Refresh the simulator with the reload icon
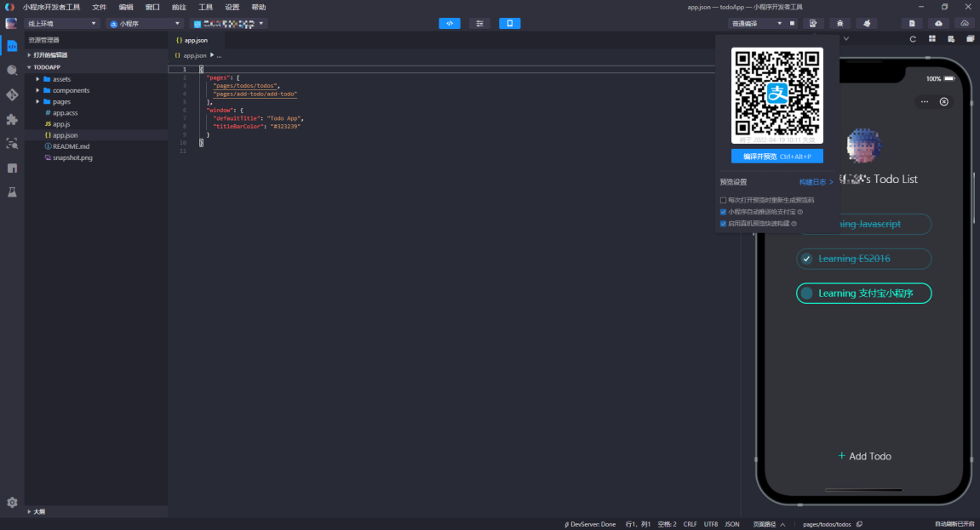Screen dimensions: 980x530 913,38
